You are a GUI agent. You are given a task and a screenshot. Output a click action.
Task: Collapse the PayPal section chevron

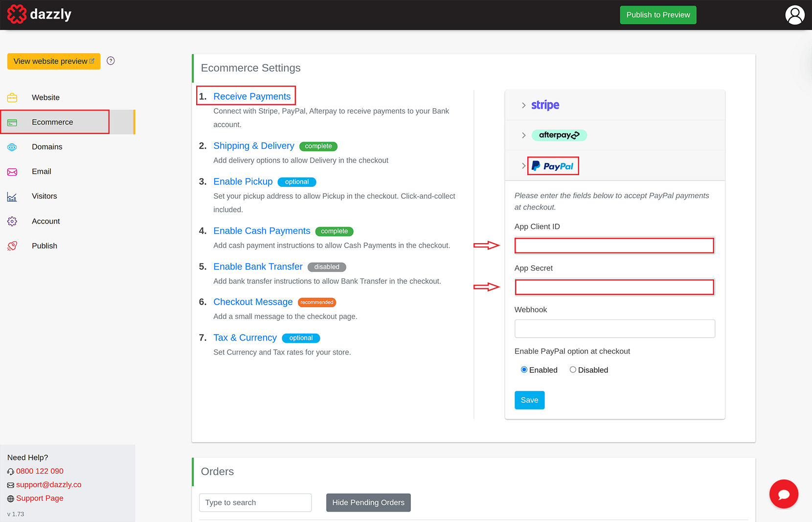(x=523, y=166)
